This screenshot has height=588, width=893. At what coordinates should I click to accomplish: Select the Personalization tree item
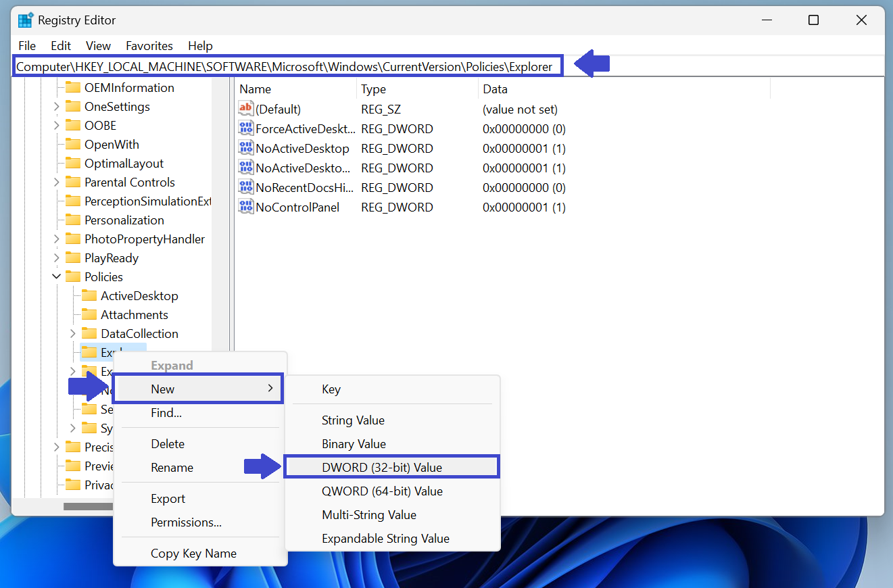(x=124, y=220)
